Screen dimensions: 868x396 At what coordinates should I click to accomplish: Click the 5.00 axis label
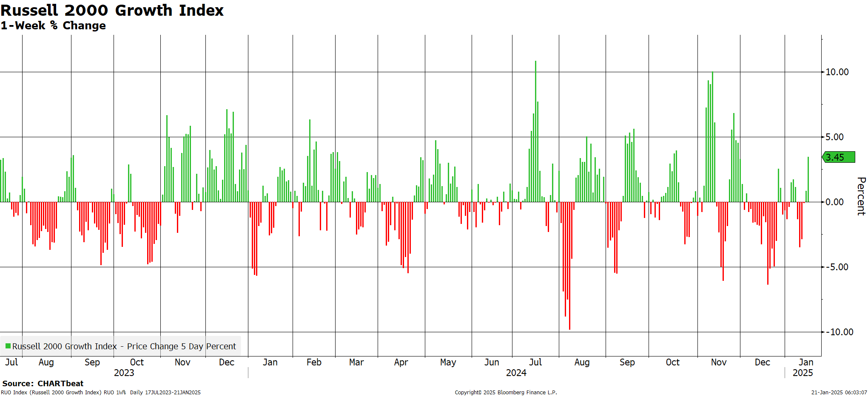click(x=834, y=137)
